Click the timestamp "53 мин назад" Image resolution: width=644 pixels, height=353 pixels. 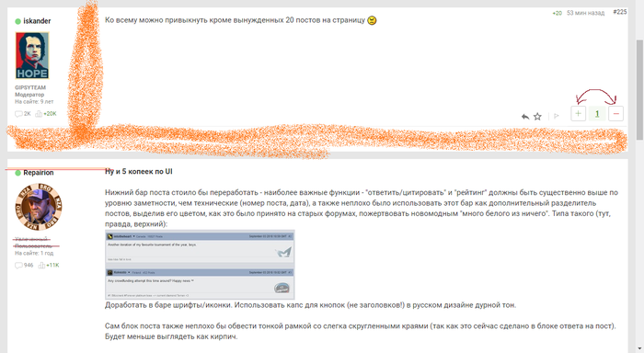[x=585, y=13]
